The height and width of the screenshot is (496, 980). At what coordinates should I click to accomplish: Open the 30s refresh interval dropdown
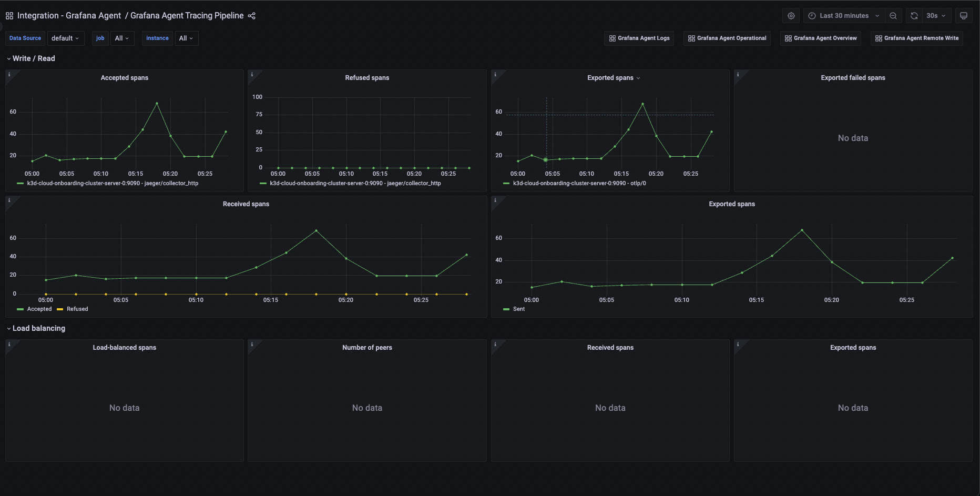tap(935, 15)
